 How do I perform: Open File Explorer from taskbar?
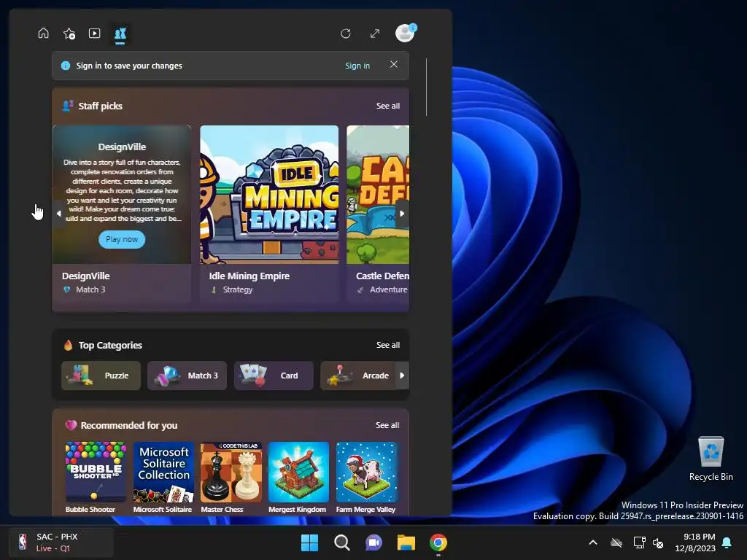click(406, 542)
